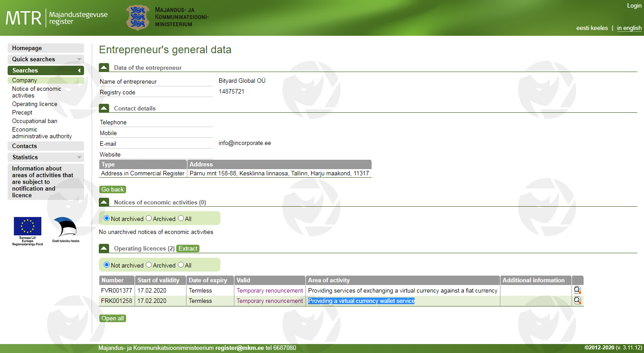Open details magnifier for licence FRK001258
Image resolution: width=644 pixels, height=353 pixels.
[x=577, y=301]
